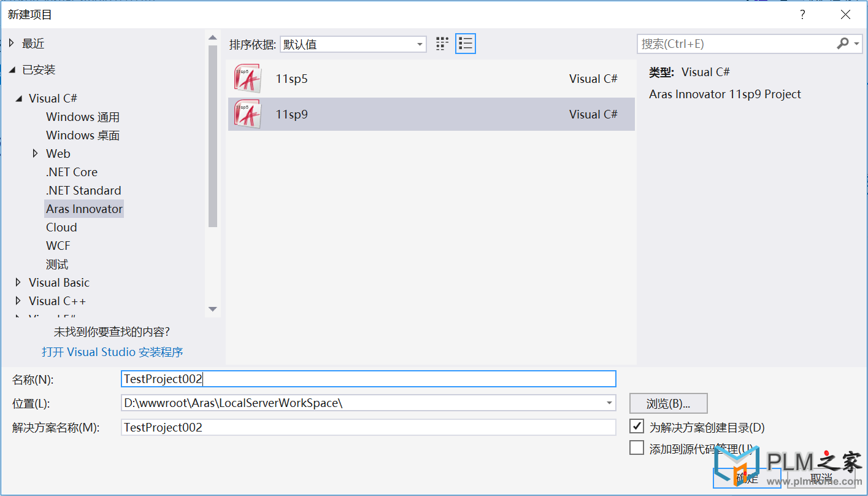This screenshot has height=496, width=868.
Task: Select the 测试 category
Action: [x=57, y=265]
